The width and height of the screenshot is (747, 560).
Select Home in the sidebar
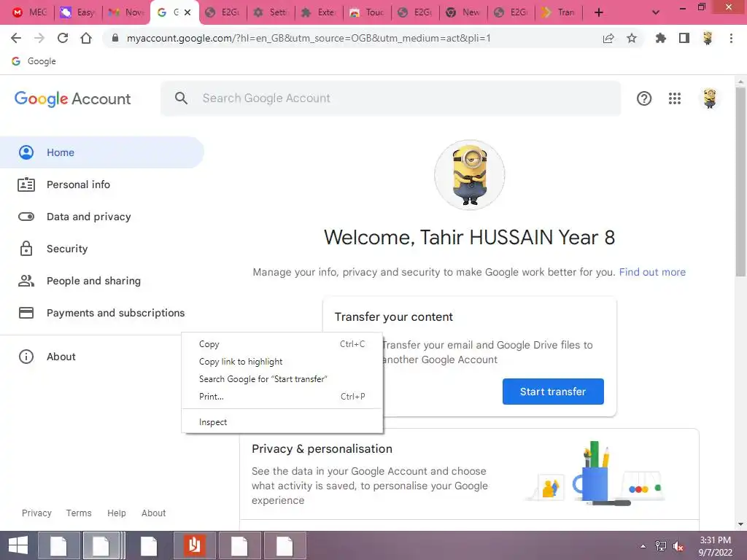tap(102, 152)
